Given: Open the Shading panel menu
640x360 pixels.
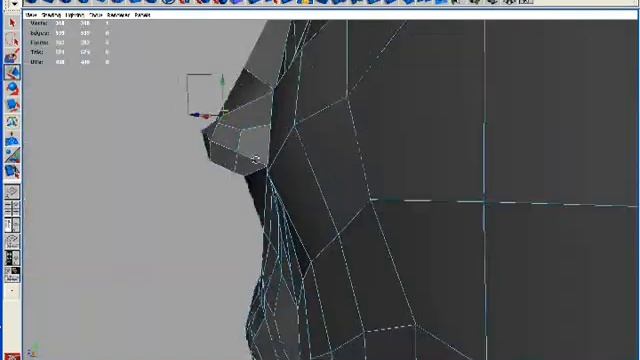Looking at the screenshot, I should 51,15.
